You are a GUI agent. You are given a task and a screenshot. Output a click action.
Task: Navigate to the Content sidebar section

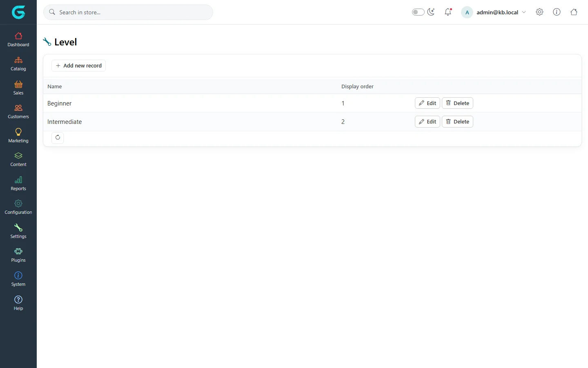coord(18,159)
